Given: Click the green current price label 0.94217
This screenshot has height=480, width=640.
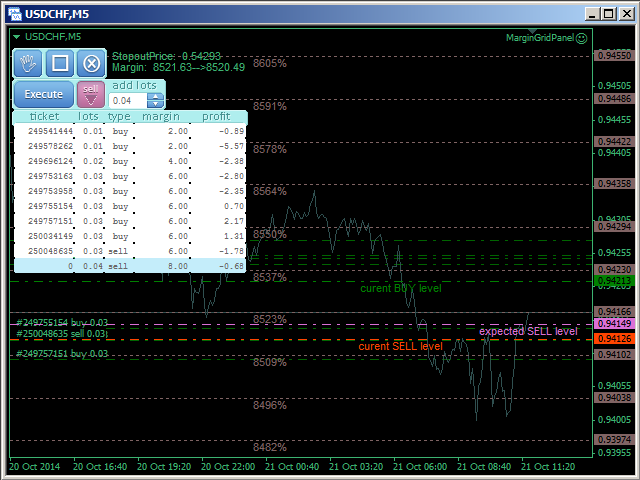Looking at the screenshot, I should click(614, 282).
